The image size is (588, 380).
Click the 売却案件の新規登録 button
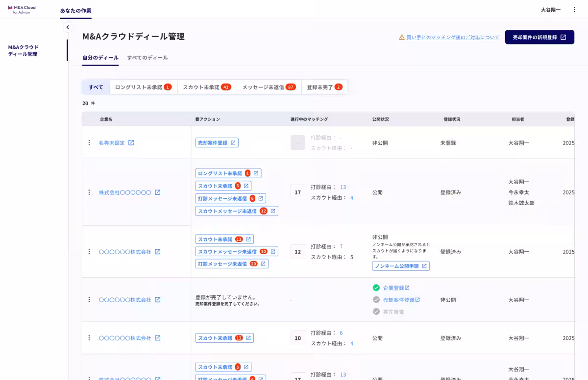(x=539, y=37)
